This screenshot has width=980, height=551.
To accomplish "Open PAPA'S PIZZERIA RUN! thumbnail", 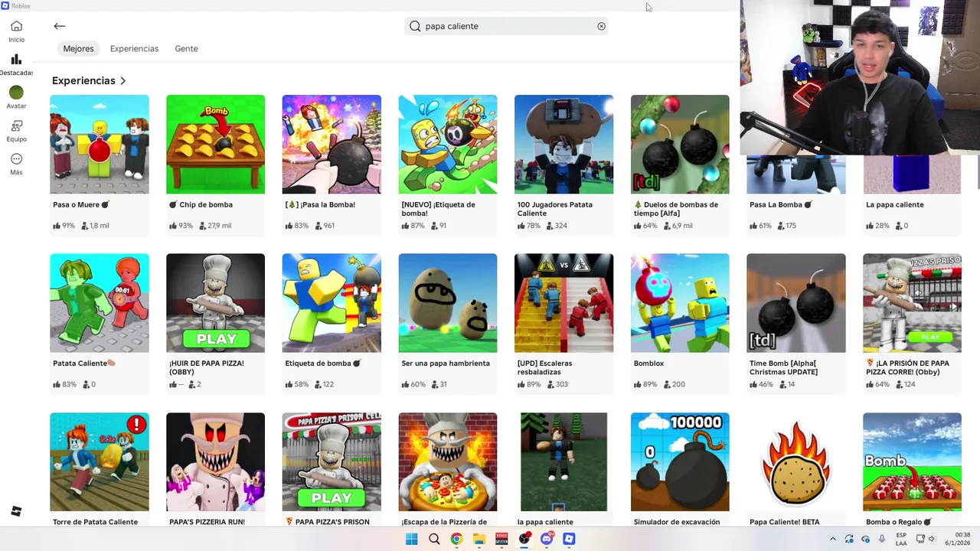I will (x=215, y=462).
